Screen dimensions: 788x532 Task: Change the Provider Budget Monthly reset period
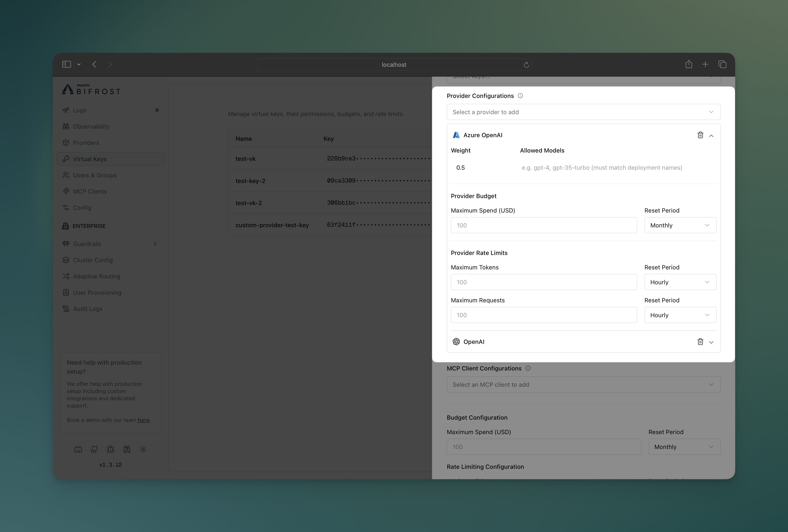[x=680, y=225]
